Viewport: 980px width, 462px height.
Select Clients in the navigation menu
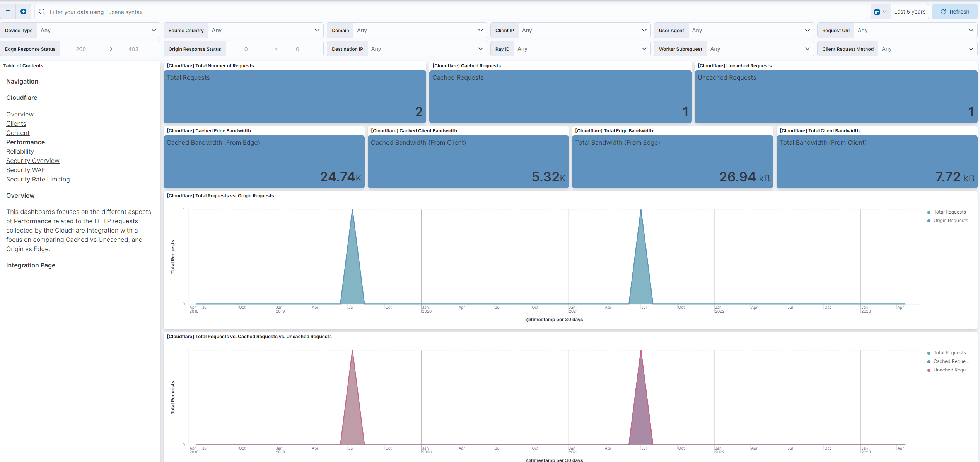[16, 123]
